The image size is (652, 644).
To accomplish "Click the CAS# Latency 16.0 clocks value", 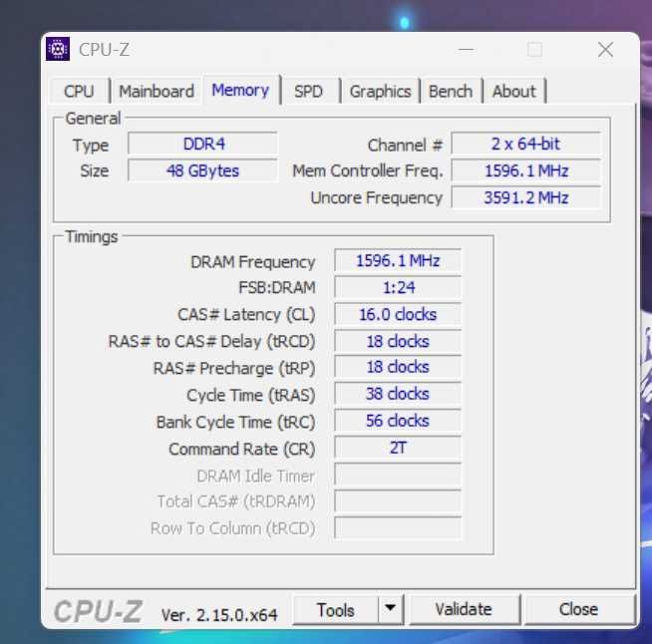I will pyautogui.click(x=398, y=314).
